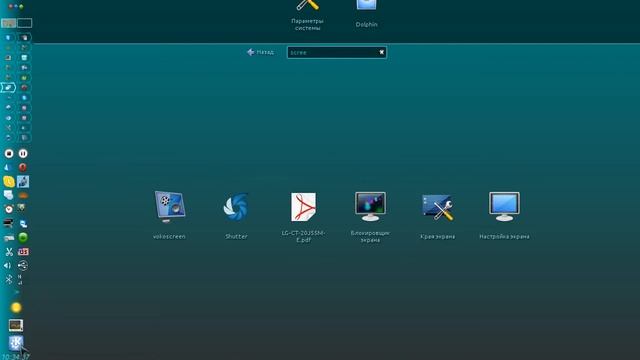
Task: Open the Bluetooth tray icon
Action: click(9, 279)
